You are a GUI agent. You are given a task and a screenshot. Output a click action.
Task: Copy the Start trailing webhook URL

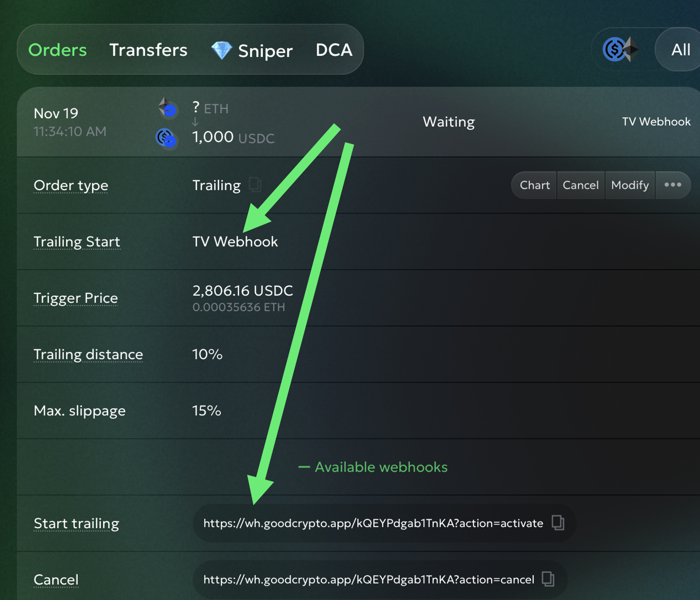tap(558, 523)
